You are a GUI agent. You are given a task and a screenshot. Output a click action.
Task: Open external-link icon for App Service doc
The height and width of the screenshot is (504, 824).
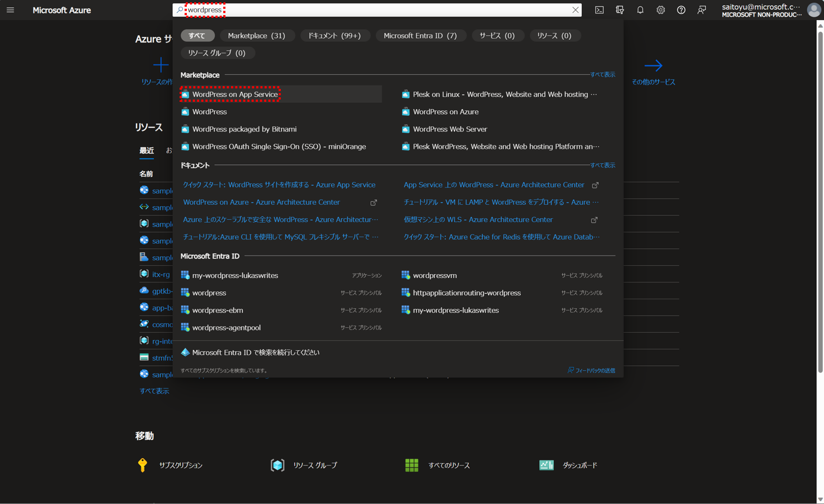[x=595, y=185]
